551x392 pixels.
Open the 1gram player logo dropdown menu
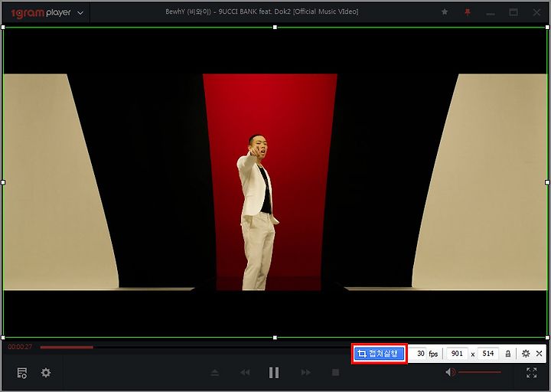(x=80, y=13)
